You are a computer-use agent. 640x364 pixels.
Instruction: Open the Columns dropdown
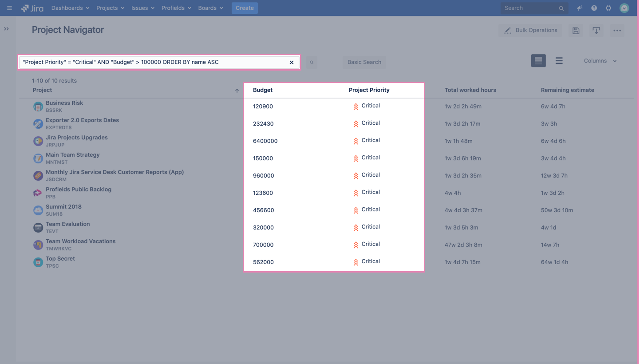coord(600,60)
